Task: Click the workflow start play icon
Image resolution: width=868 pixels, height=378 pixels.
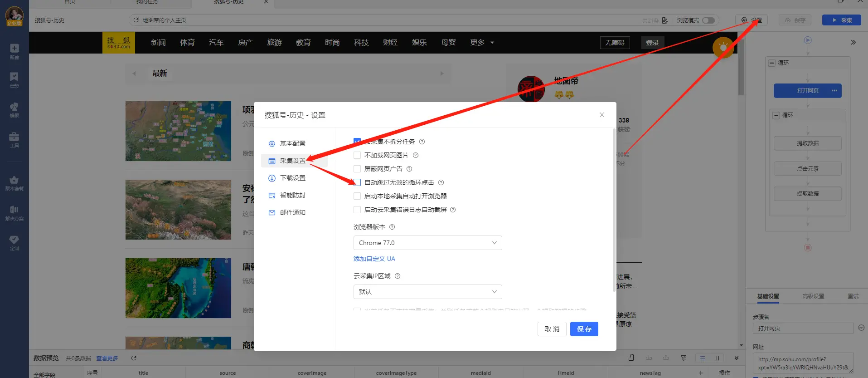Action: tap(808, 40)
